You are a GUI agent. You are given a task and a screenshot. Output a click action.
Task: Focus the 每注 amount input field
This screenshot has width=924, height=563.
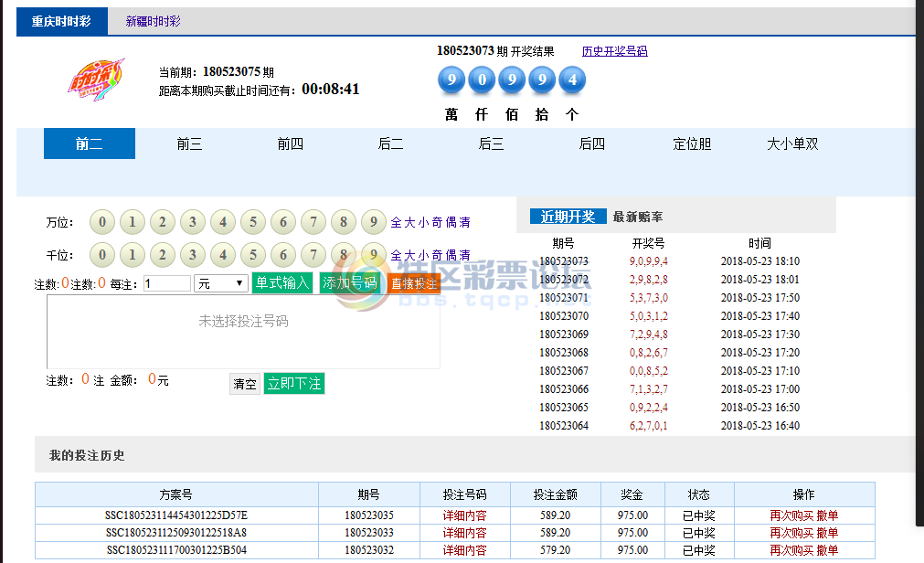click(x=166, y=283)
